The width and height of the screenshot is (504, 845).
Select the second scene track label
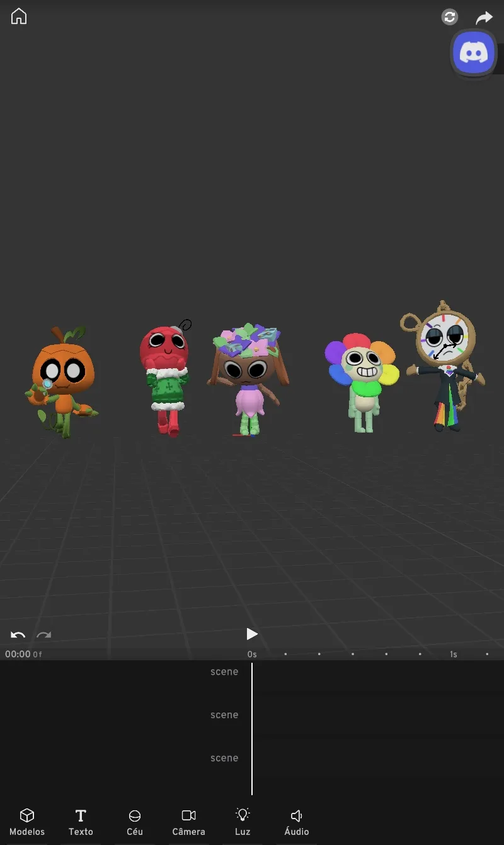pos(224,715)
